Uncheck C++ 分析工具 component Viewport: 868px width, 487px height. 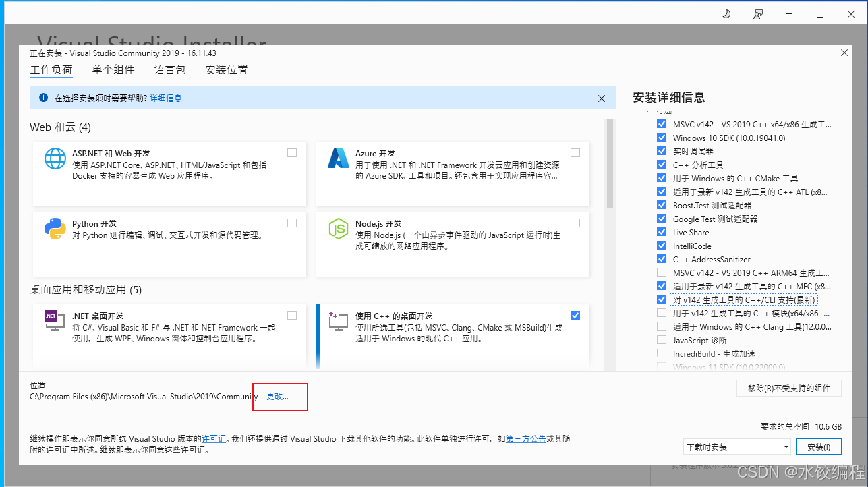click(661, 165)
